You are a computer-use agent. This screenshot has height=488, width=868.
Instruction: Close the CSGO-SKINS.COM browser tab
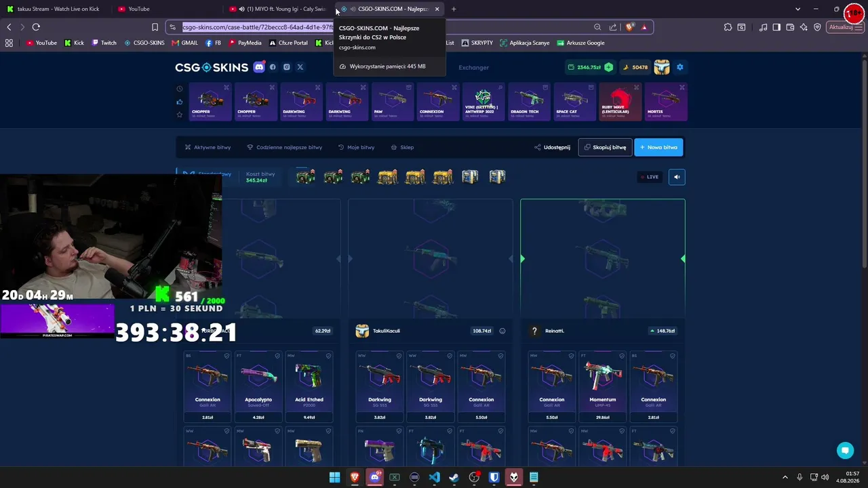click(437, 9)
